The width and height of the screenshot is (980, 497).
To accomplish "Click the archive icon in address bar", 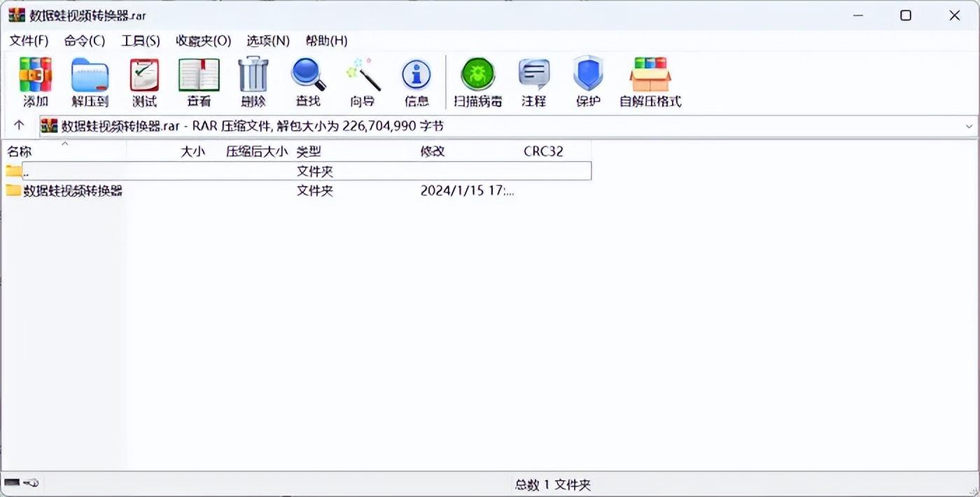I will (x=49, y=126).
